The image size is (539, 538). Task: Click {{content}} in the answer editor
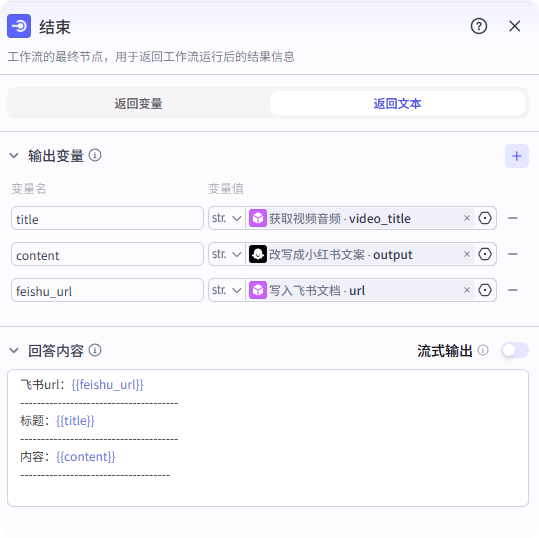[86, 457]
